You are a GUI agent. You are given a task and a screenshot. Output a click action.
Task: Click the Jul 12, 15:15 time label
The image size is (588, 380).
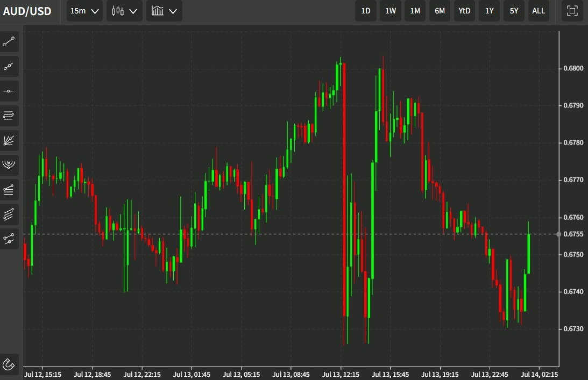click(x=42, y=375)
